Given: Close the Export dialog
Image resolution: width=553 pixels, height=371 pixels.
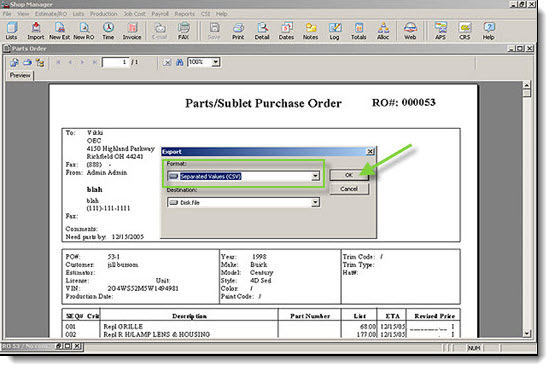Looking at the screenshot, I should [x=370, y=152].
